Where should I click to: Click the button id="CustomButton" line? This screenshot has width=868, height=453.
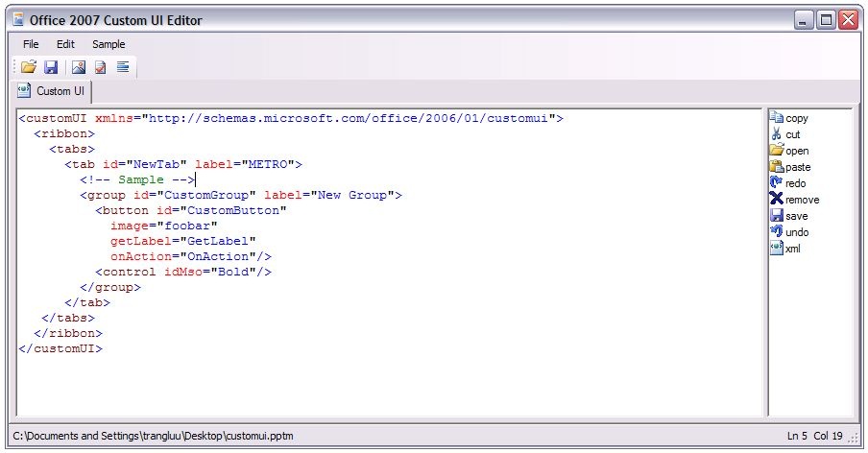(191, 211)
